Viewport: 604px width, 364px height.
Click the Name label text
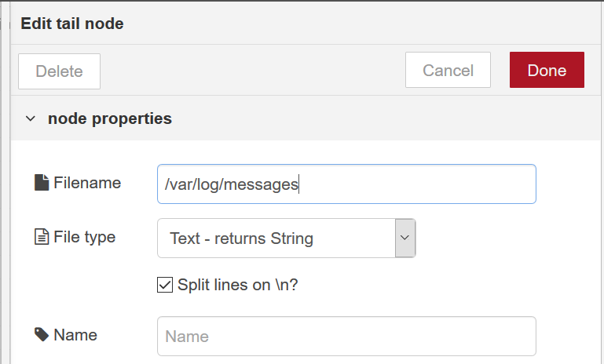75,335
